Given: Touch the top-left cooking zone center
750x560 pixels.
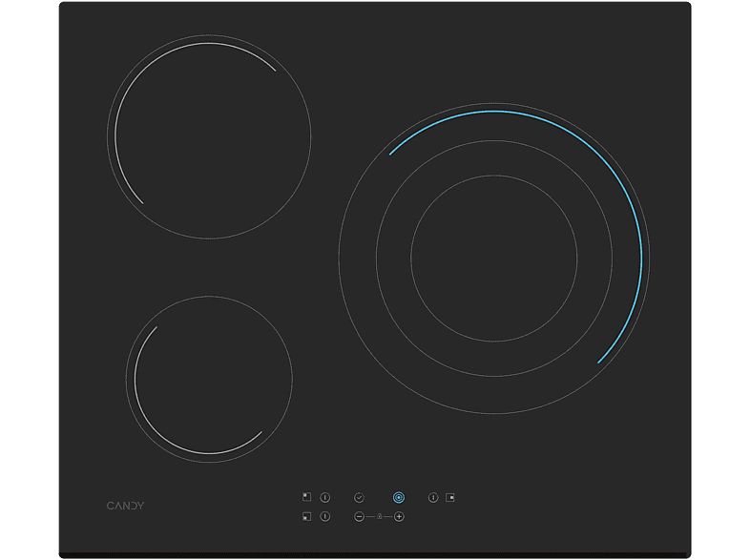Looking at the screenshot, I should pyautogui.click(x=209, y=136).
